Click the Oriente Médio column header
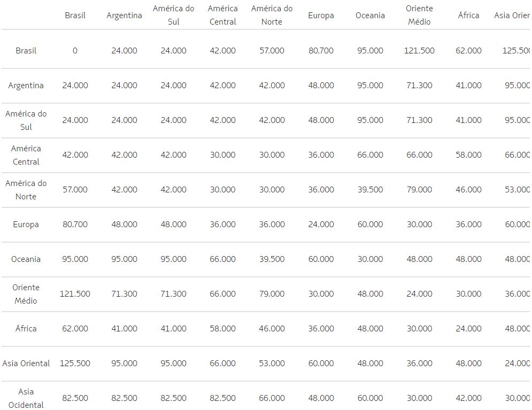This screenshot has width=532, height=410. [419, 15]
